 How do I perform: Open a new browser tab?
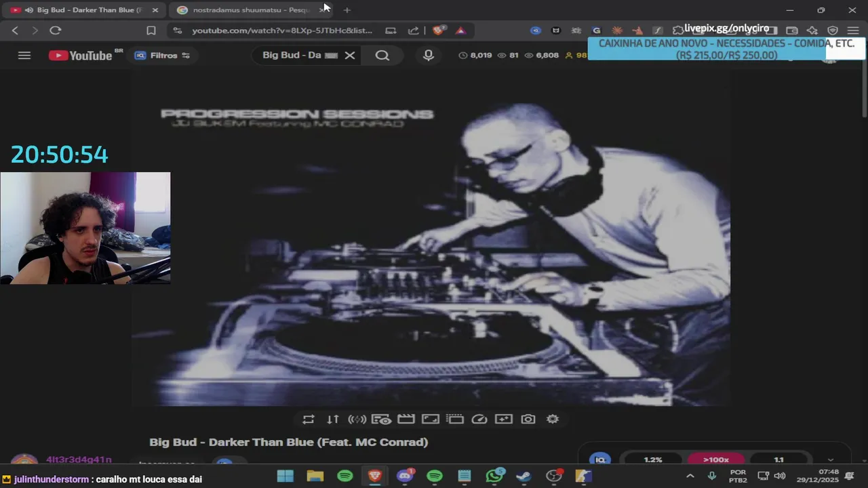tap(347, 10)
